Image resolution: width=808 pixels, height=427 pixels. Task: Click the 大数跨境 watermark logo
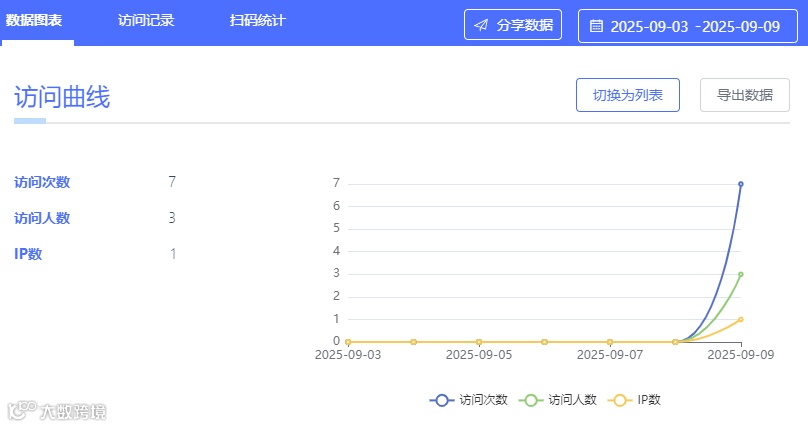(x=57, y=411)
